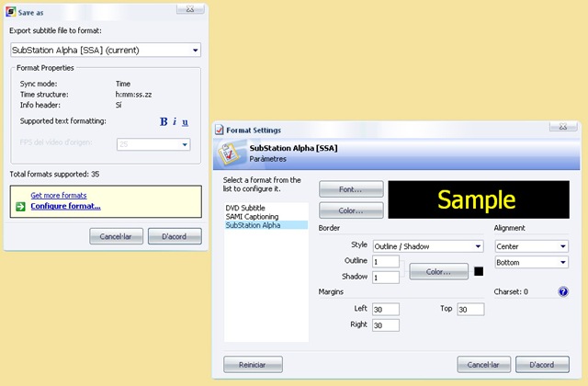Click the Format Settings title bar icon
This screenshot has height=386, width=588.
click(220, 130)
